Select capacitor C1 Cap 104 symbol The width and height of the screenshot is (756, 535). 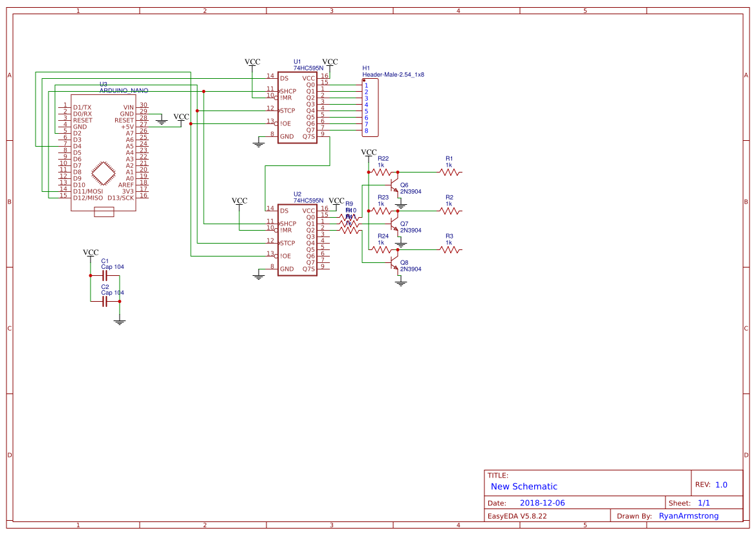(105, 275)
